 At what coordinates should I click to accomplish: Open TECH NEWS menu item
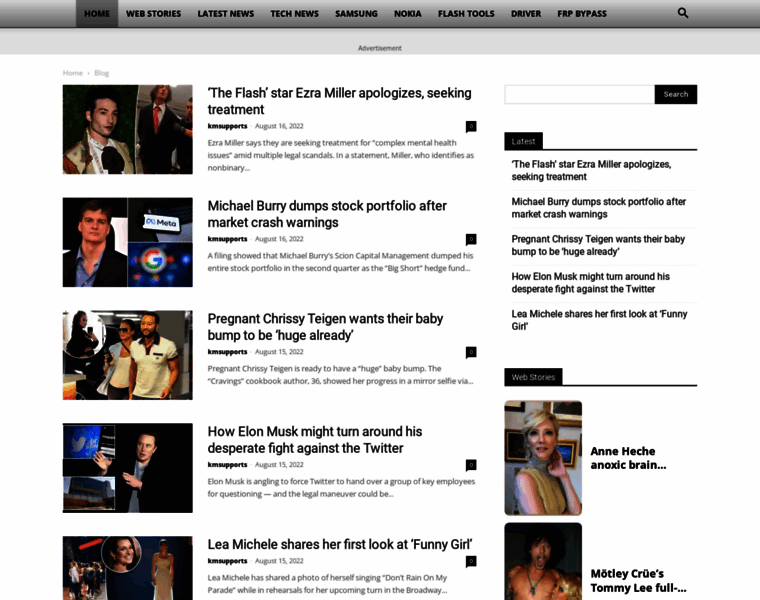294,14
